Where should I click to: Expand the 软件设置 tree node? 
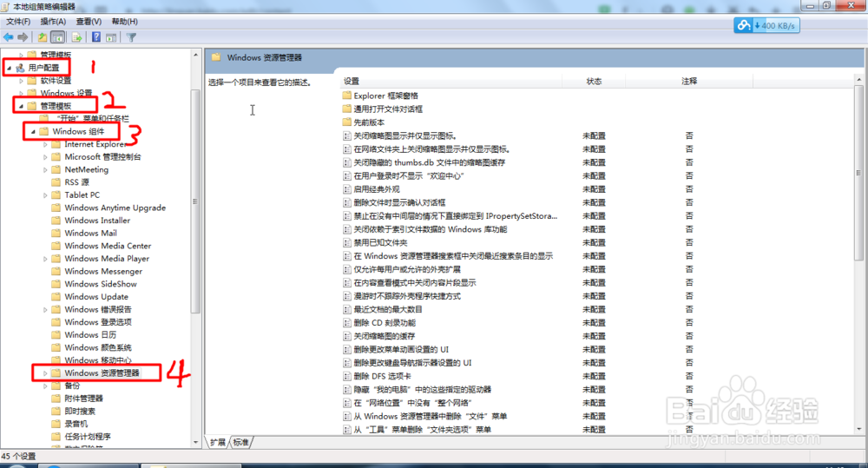click(21, 80)
